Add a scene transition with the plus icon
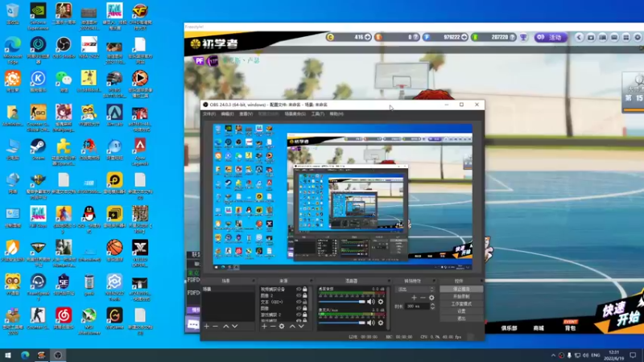 click(415, 298)
